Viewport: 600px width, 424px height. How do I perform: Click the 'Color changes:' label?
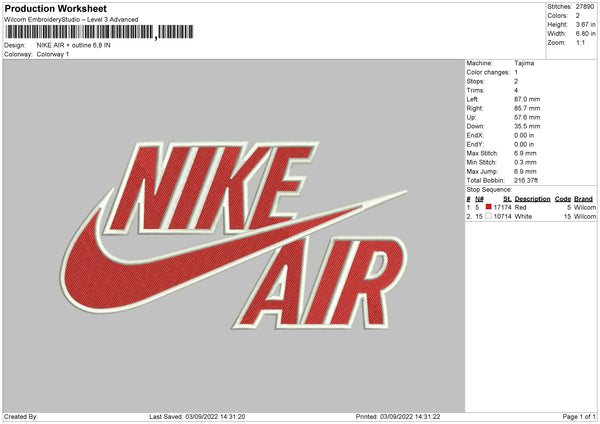pos(488,72)
